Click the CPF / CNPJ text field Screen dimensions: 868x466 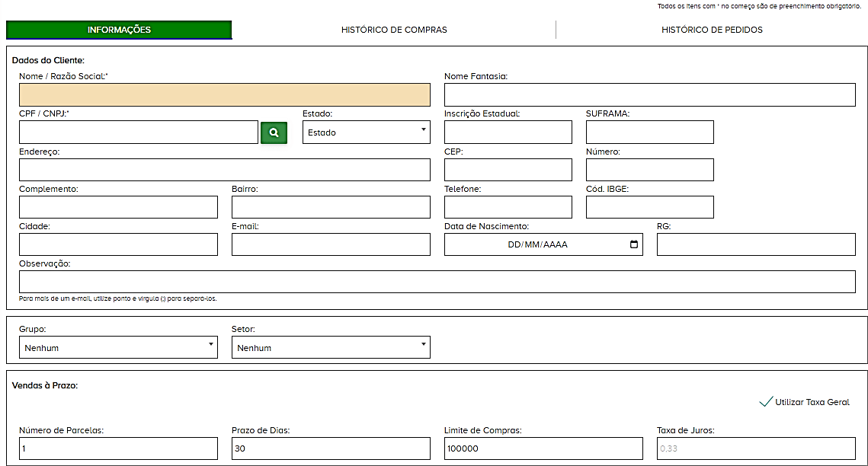pos(138,132)
